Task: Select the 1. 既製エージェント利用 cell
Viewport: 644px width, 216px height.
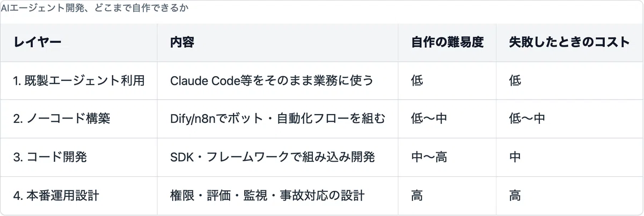Action: (79, 81)
